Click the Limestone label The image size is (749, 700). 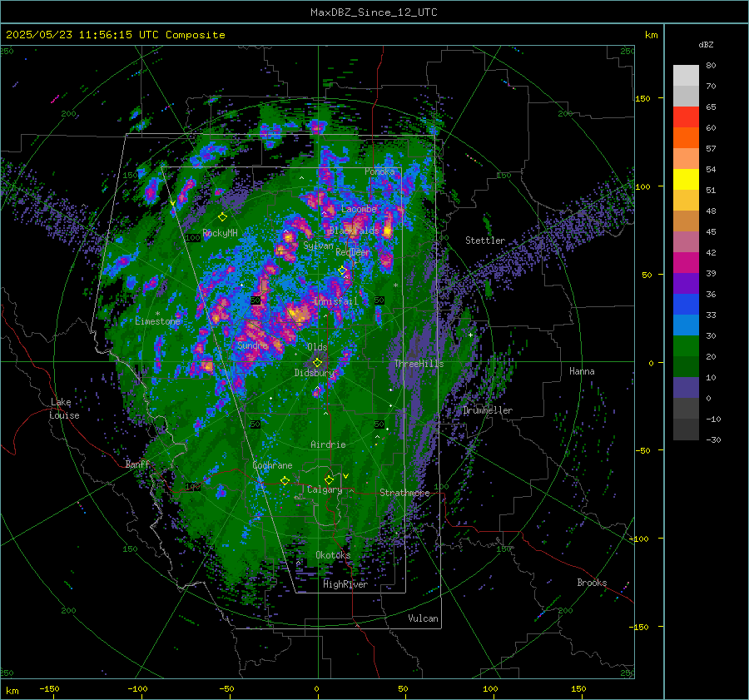tap(157, 321)
